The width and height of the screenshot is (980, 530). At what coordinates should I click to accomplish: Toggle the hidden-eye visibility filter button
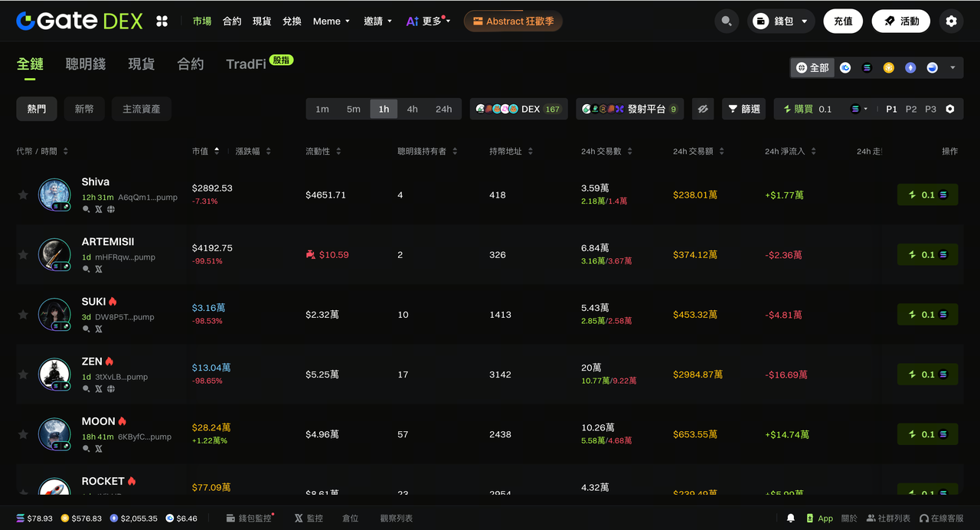tap(703, 109)
